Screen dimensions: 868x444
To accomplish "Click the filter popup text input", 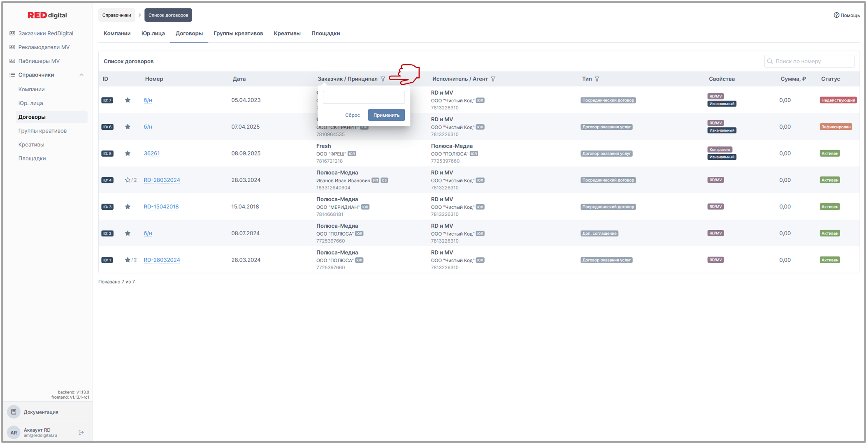I will coord(363,97).
